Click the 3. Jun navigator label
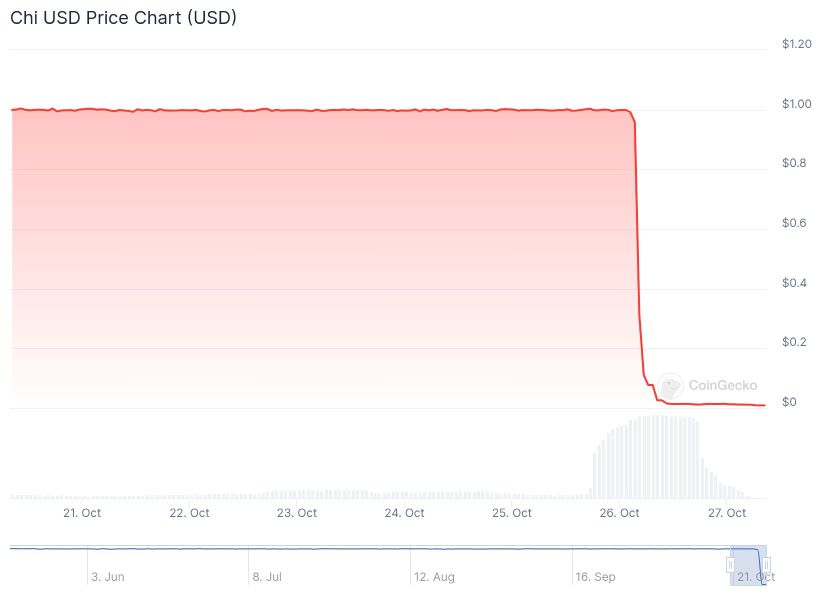The height and width of the screenshot is (600, 822). [107, 577]
